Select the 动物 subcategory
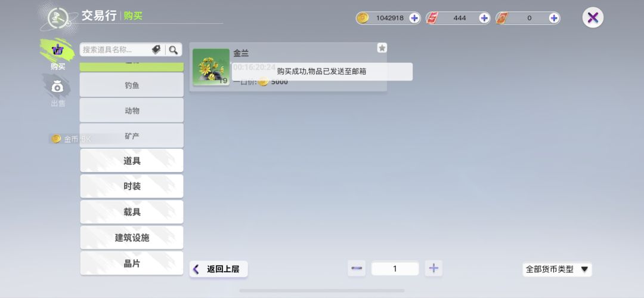644x298 pixels. coord(132,110)
